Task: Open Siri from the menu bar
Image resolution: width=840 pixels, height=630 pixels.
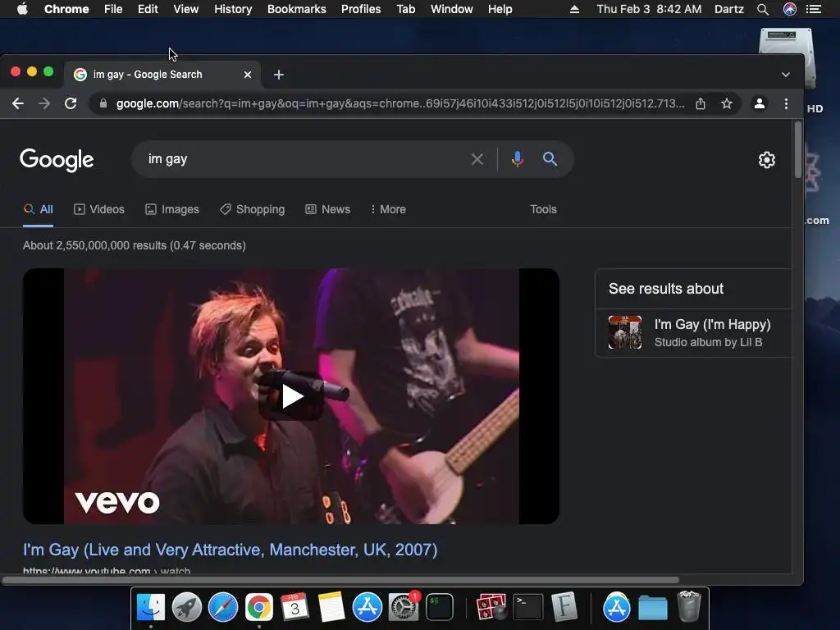Action: point(790,9)
